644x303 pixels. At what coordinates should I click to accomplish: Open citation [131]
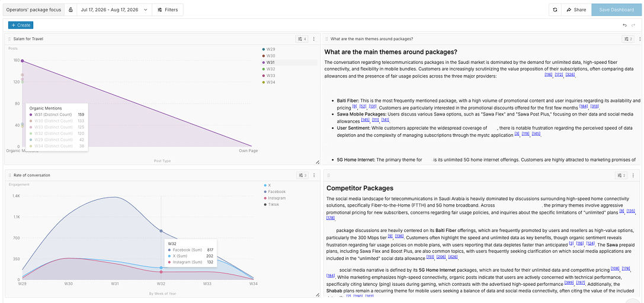point(373,106)
